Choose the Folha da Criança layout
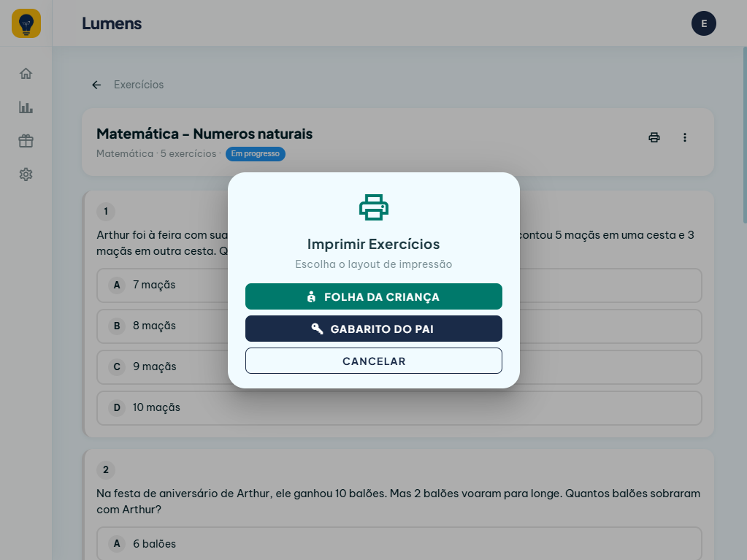The height and width of the screenshot is (560, 747). (374, 296)
